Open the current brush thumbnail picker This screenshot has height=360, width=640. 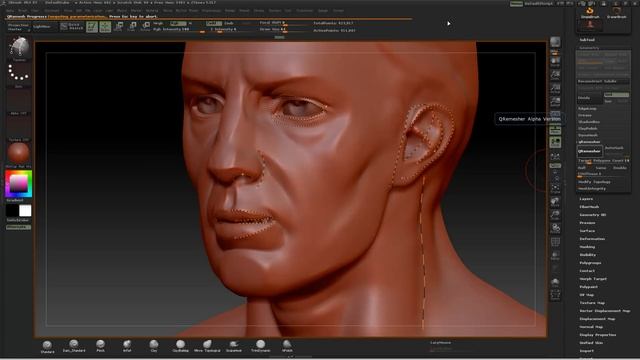(19, 49)
